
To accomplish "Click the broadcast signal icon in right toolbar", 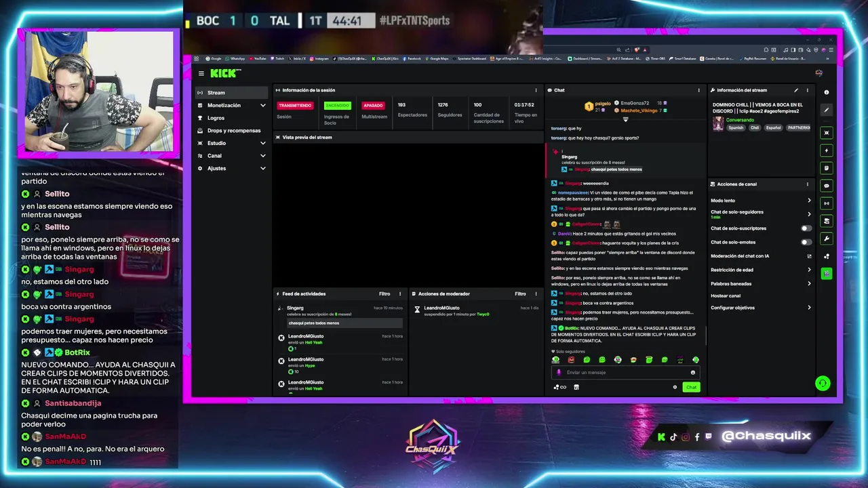I will coord(826,203).
